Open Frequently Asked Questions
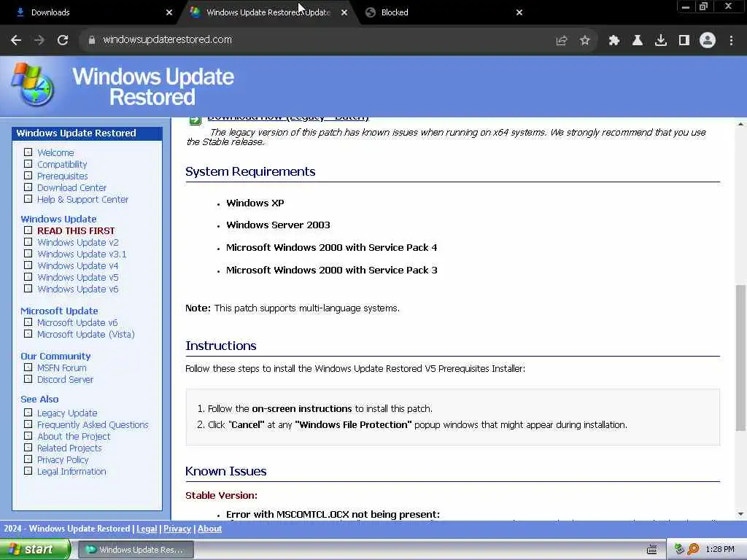Image resolution: width=747 pixels, height=560 pixels. tap(93, 425)
